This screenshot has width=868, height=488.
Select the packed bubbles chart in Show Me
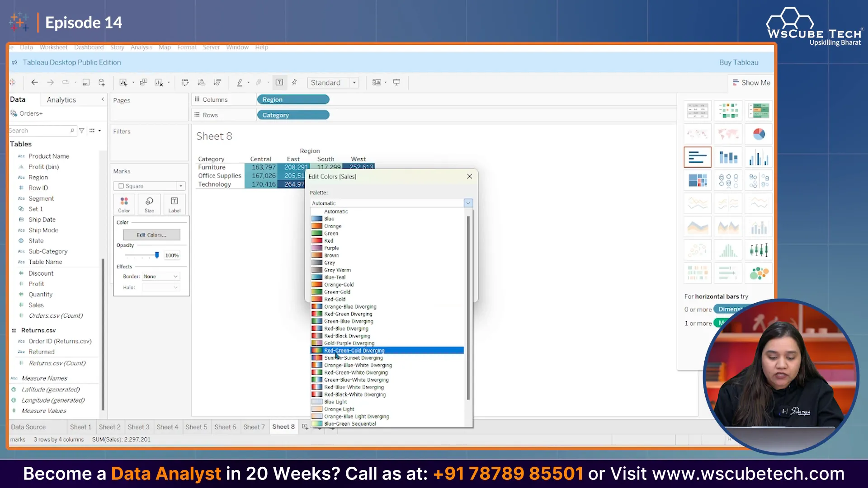[759, 273]
